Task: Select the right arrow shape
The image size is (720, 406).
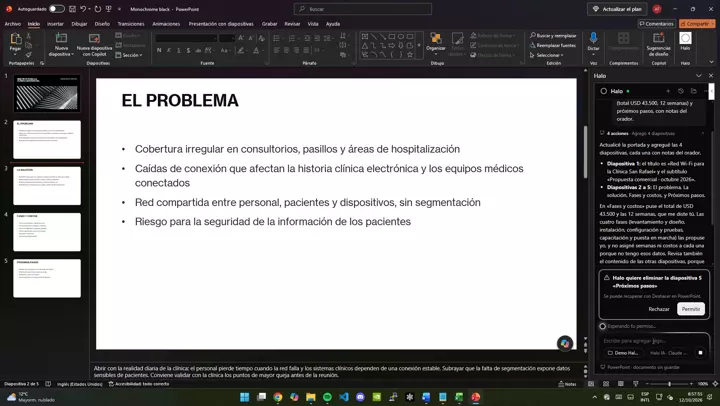Action: pyautogui.click(x=392, y=45)
